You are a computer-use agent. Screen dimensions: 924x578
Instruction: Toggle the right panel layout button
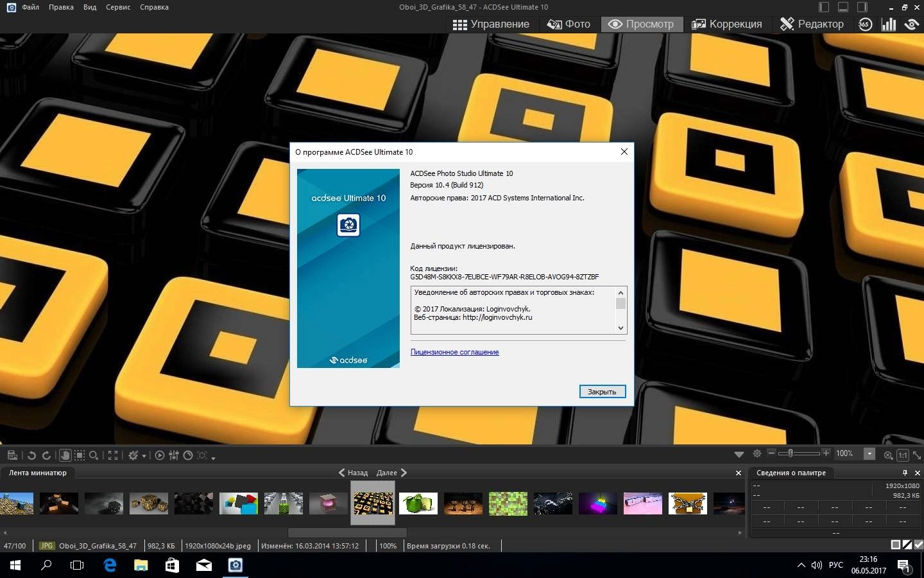click(862, 7)
